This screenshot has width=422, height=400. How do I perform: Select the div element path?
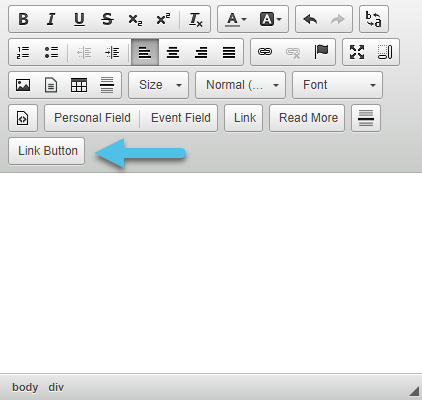[56, 387]
